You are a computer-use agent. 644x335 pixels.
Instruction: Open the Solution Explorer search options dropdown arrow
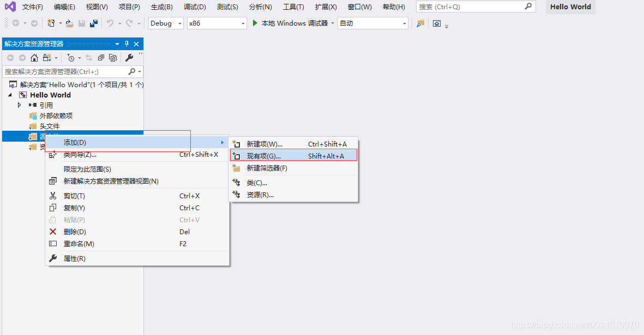(x=140, y=72)
